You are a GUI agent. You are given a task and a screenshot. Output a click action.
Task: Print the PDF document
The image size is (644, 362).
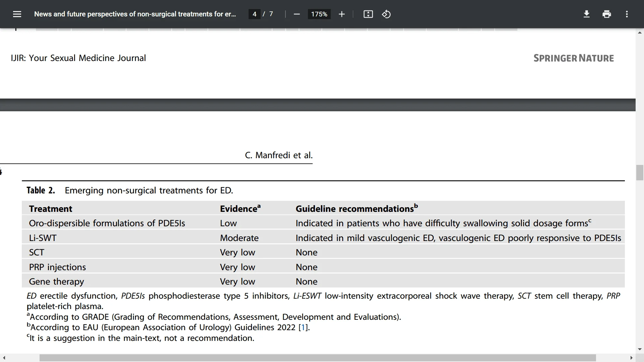click(x=607, y=14)
